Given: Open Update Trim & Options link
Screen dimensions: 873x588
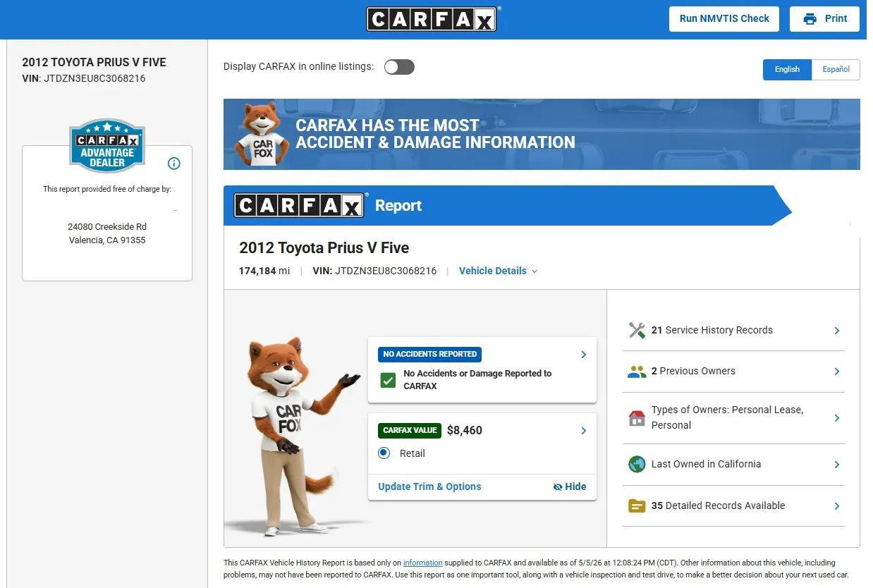Looking at the screenshot, I should tap(429, 486).
